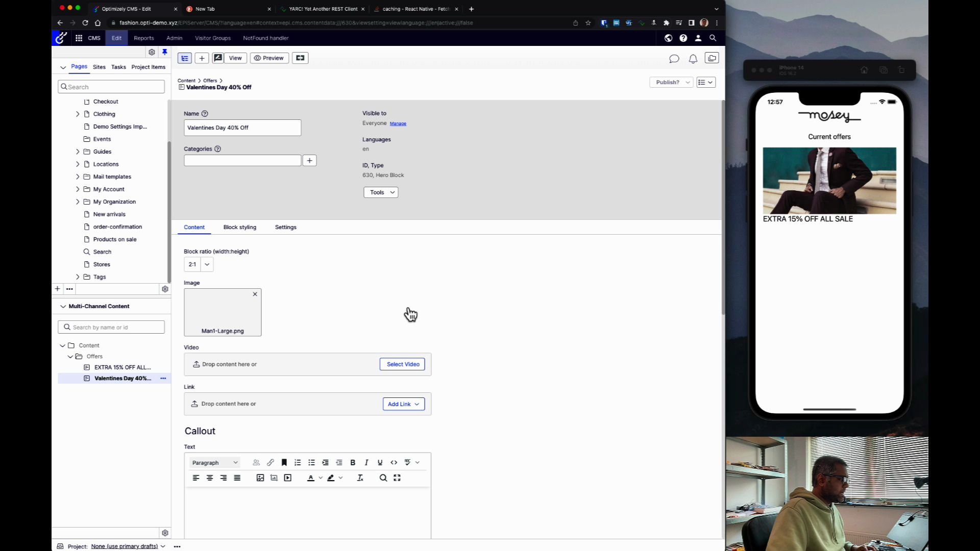
Task: Insert a link in the Callout text editor
Action: pyautogui.click(x=271, y=462)
